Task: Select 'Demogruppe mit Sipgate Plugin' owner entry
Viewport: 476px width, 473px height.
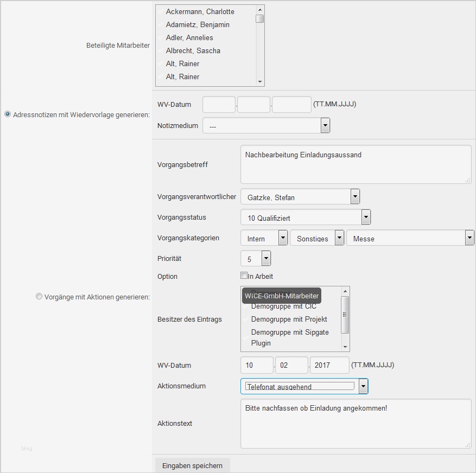Action: 290,337
